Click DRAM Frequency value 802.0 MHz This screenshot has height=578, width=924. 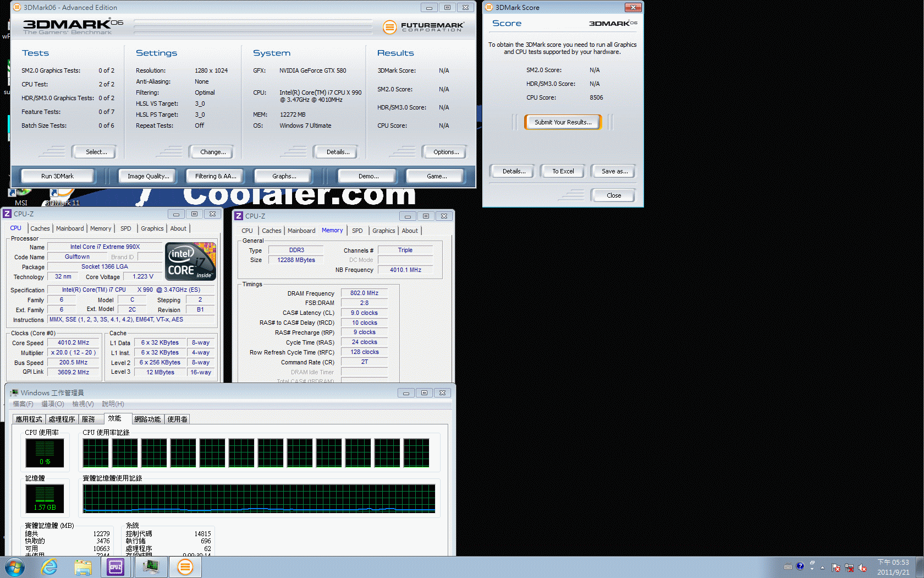pyautogui.click(x=364, y=293)
